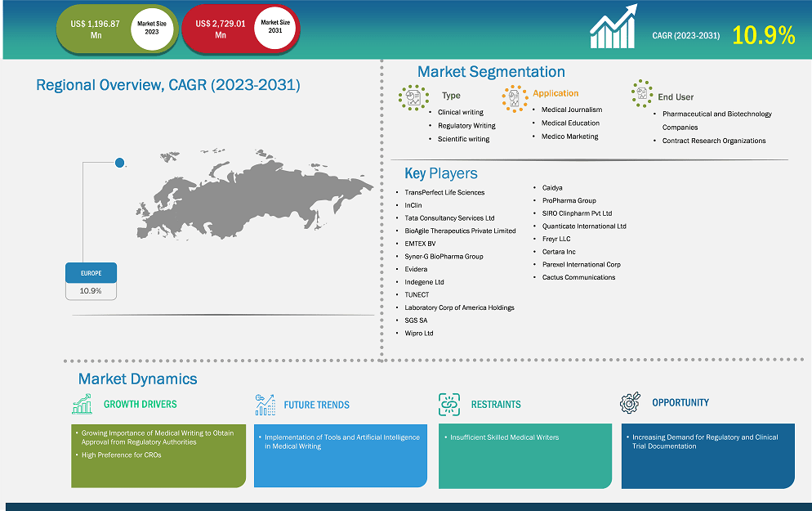Screen dimensions: 812x511
Task: Click the orange Application segmentation icon
Action: [515, 98]
